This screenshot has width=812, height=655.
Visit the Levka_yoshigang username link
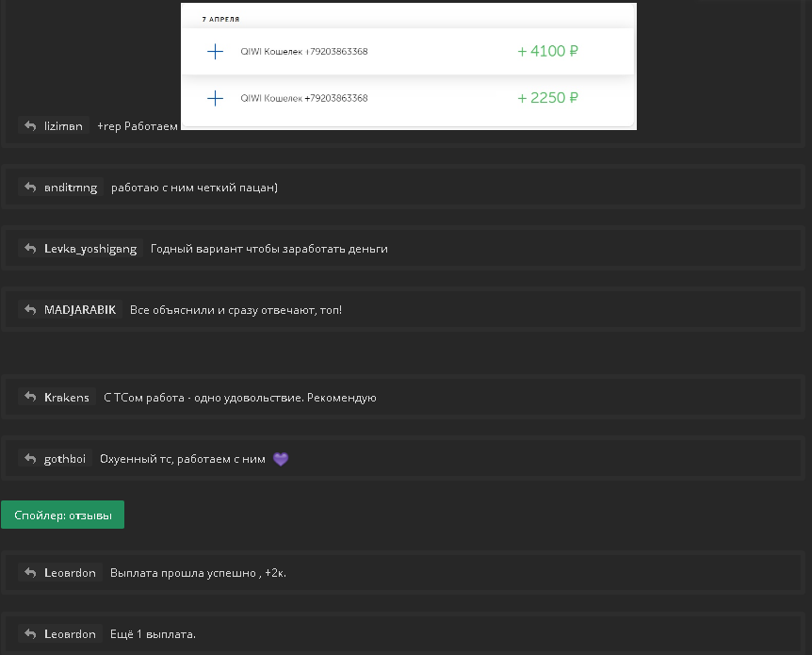tap(90, 249)
